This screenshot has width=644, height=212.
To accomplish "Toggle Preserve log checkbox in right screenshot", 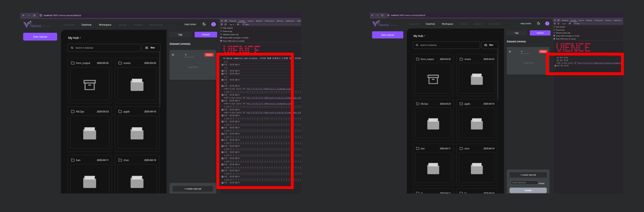I will [554, 30].
